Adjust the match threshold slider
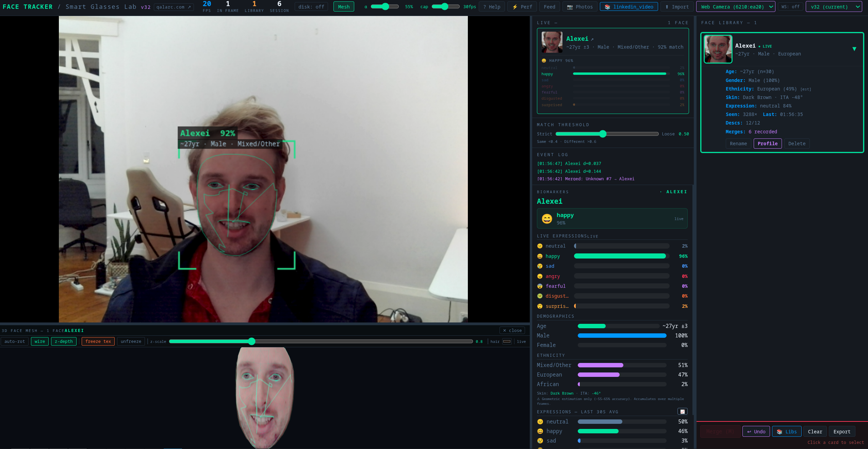 click(x=607, y=134)
